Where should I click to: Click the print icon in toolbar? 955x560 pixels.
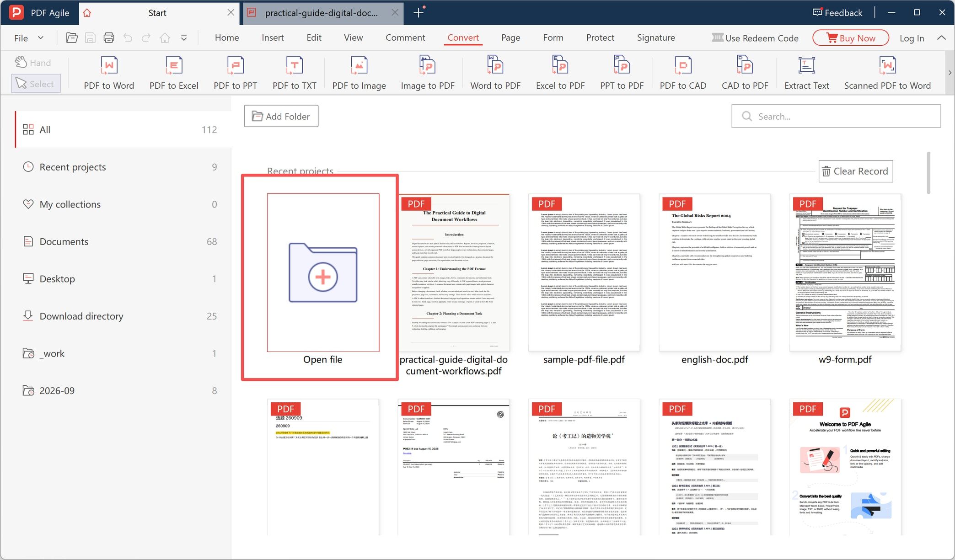pyautogui.click(x=109, y=38)
